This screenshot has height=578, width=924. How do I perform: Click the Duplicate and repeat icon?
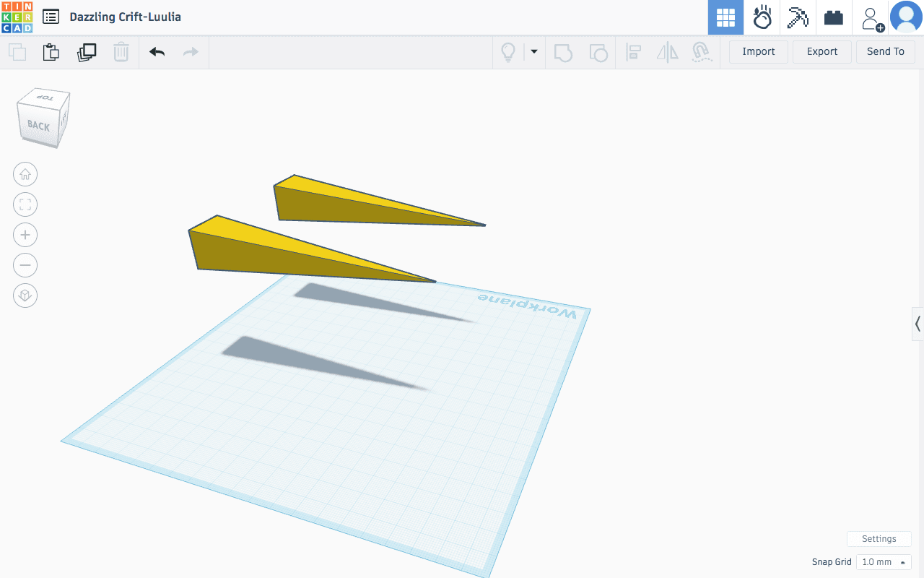coord(87,52)
